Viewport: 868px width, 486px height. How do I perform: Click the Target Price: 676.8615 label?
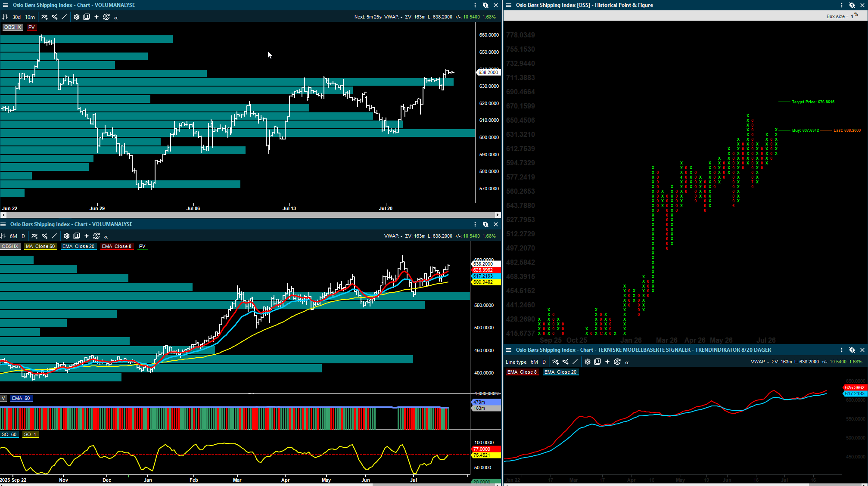(x=813, y=102)
